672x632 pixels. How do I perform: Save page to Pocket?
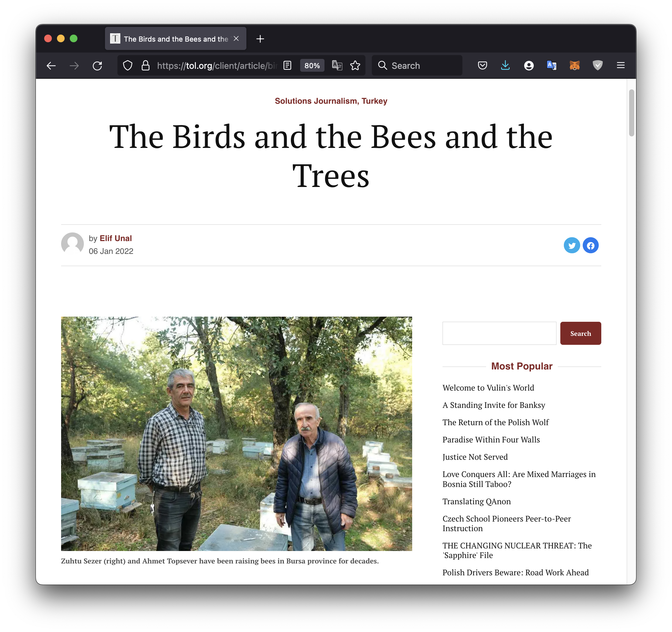tap(482, 66)
